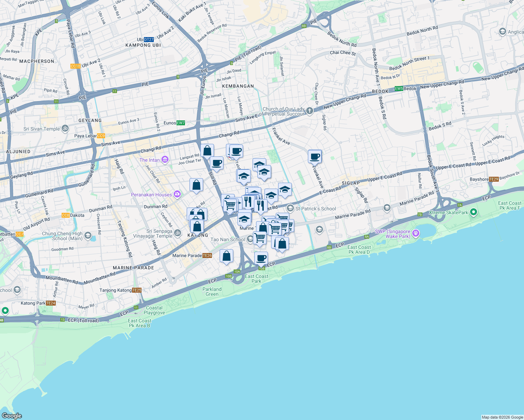Select the KAMPONG UBI label
This screenshot has height=420, width=524.
coord(143,45)
